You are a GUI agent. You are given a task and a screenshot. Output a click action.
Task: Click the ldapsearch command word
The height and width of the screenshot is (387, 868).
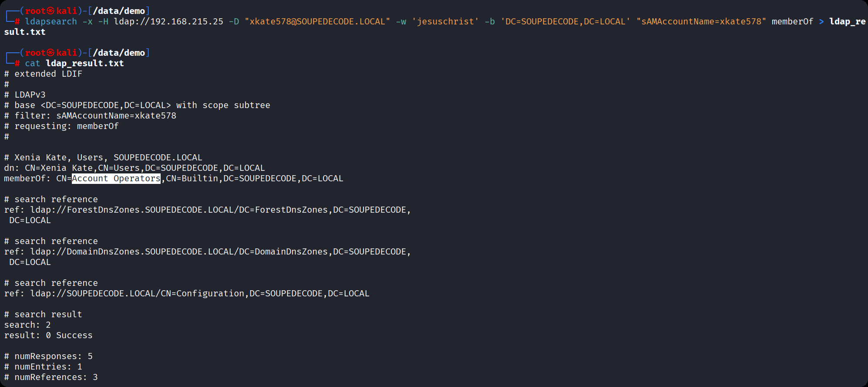pos(51,21)
